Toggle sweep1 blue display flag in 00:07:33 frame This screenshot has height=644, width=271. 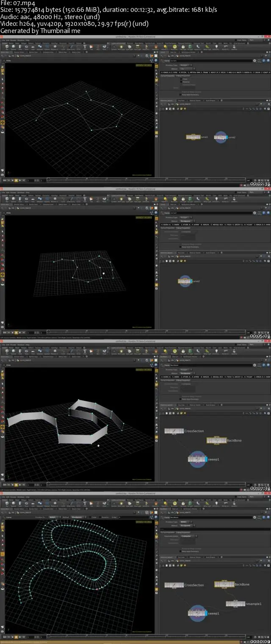point(205,459)
